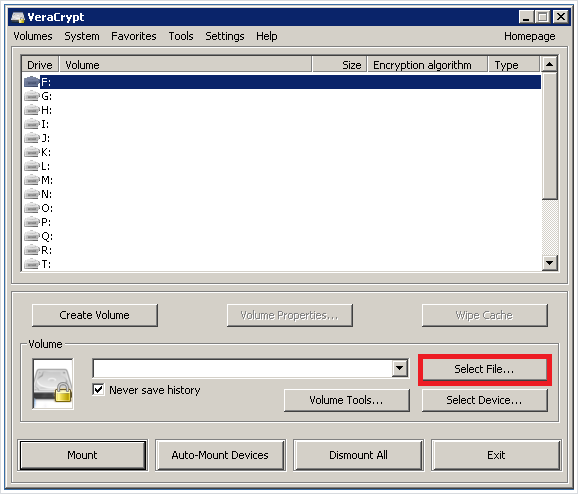Expand the volume path dropdown arrow
The width and height of the screenshot is (578, 494).
[400, 368]
